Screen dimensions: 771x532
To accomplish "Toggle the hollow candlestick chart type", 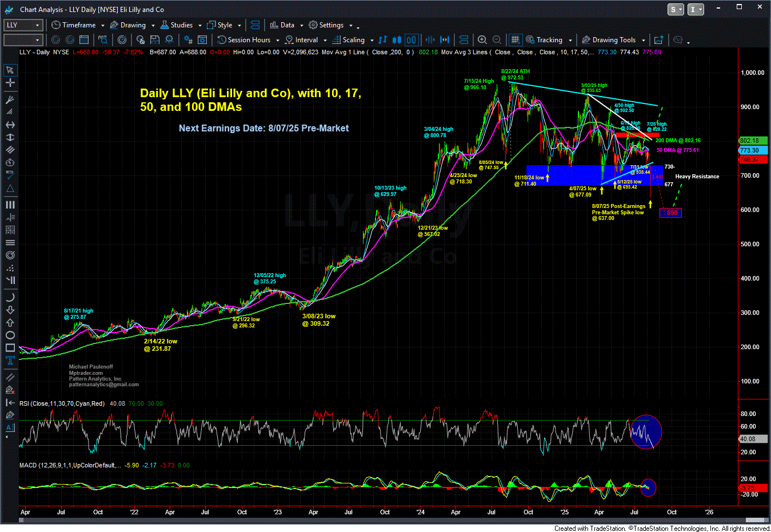I will tap(412, 40).
